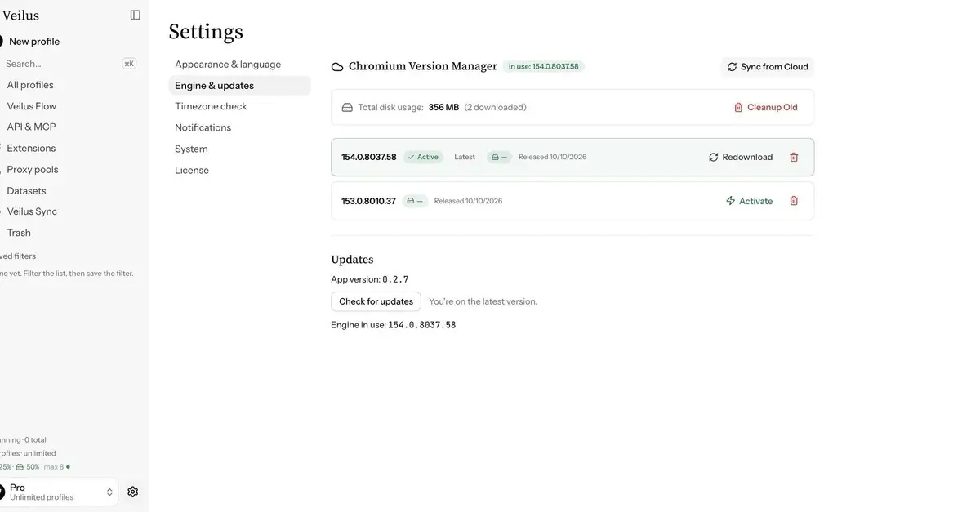
Task: Click the In use: 154.0.8037.58 badge
Action: tap(543, 66)
